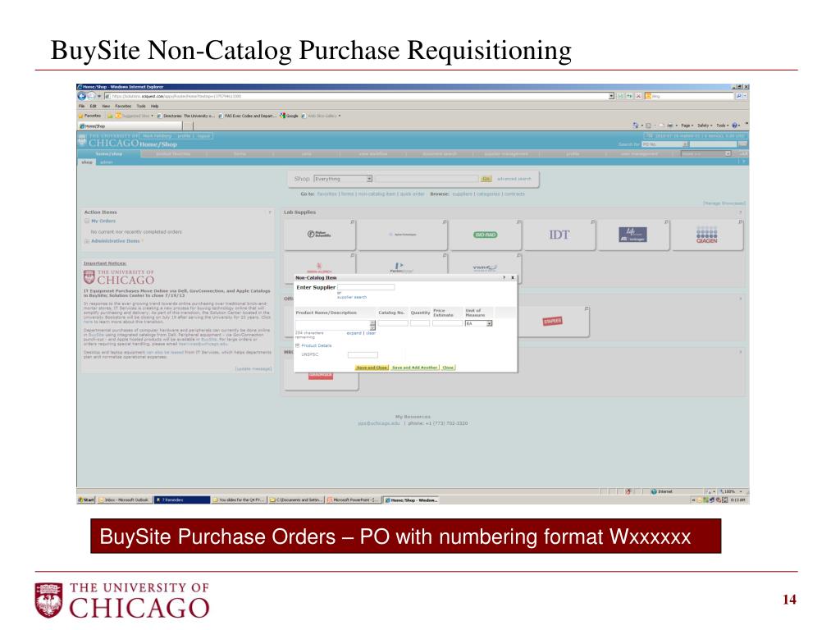
Task: Open Microsoft PowerPoint from the taskbar
Action: click(354, 500)
